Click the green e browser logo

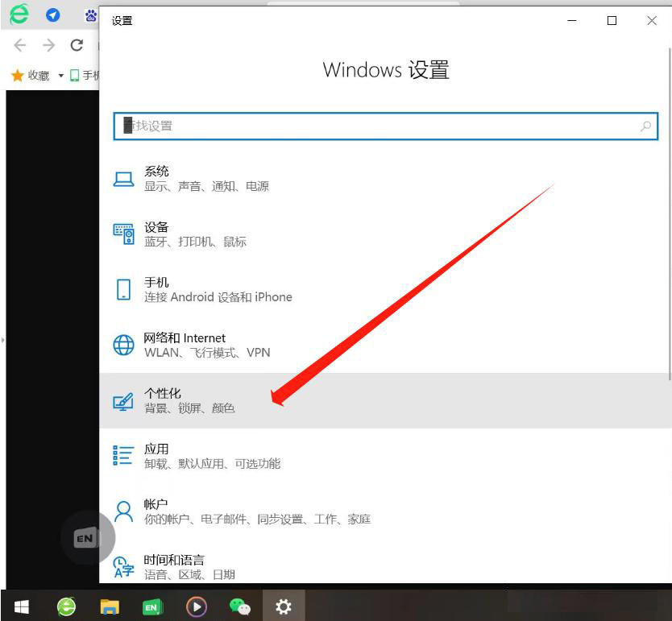click(x=19, y=14)
